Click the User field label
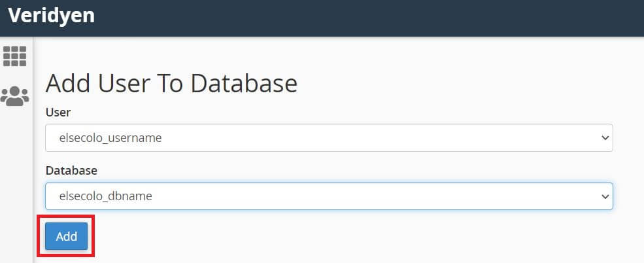Image resolution: width=644 pixels, height=263 pixels. point(58,112)
